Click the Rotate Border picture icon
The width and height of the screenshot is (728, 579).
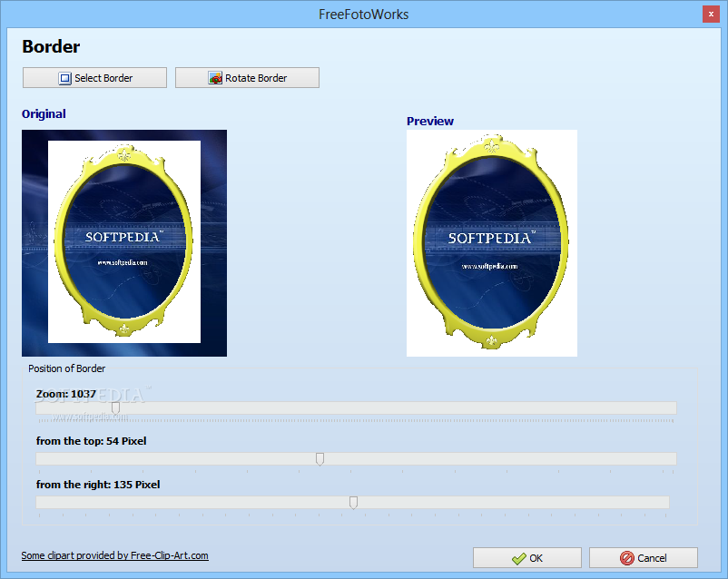click(215, 78)
